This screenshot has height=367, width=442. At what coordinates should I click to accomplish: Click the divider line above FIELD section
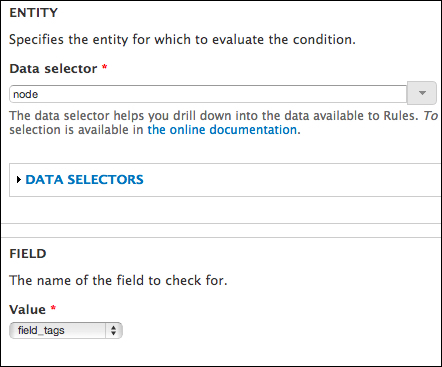[x=221, y=238]
